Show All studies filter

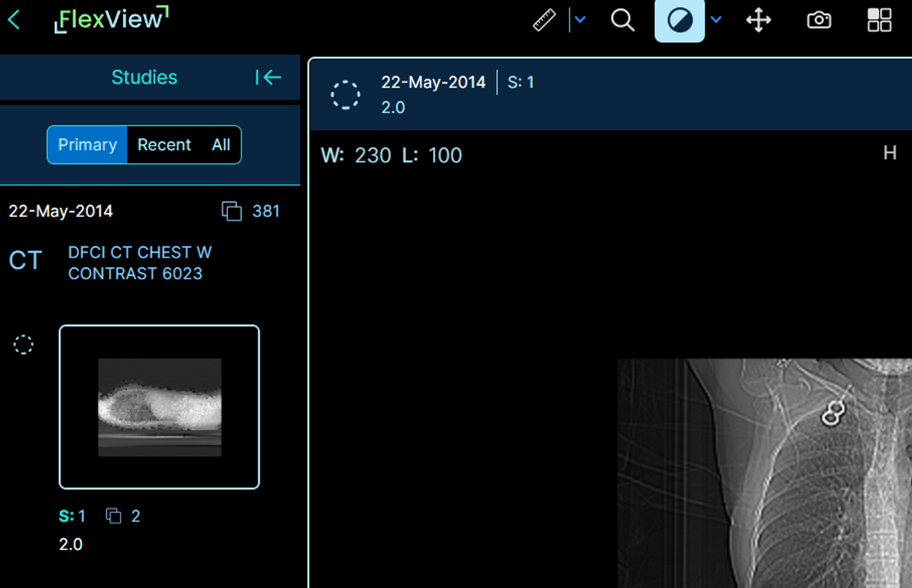(x=221, y=145)
